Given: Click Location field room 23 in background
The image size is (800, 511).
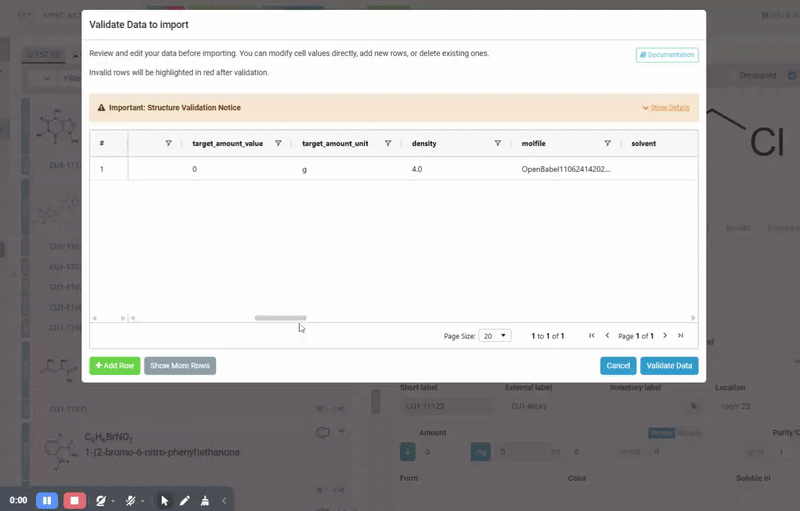Looking at the screenshot, I should click(x=757, y=406).
